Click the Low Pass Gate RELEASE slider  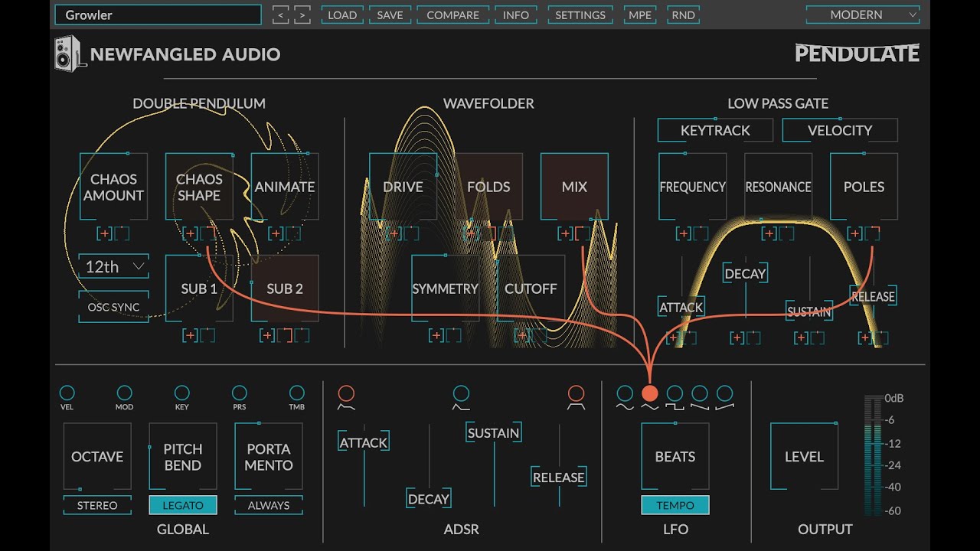[x=873, y=296]
